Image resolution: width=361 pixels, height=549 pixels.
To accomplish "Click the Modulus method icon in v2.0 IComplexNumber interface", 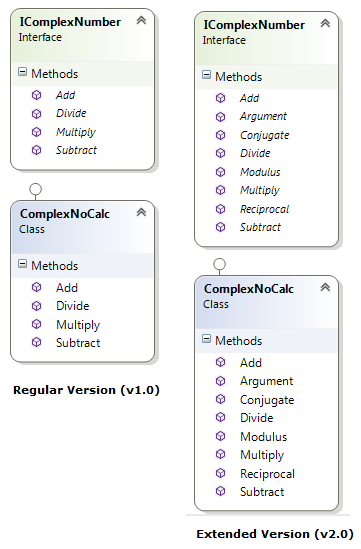I will (220, 172).
